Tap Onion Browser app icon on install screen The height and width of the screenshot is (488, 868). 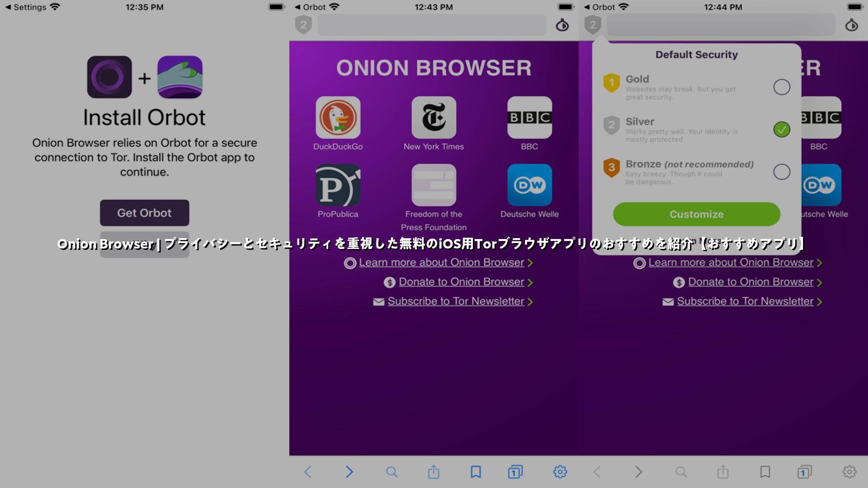(x=109, y=77)
